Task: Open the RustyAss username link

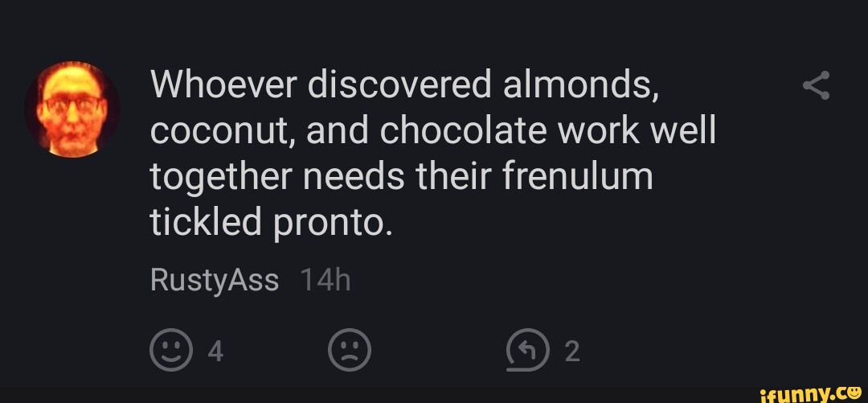Action: coord(214,282)
